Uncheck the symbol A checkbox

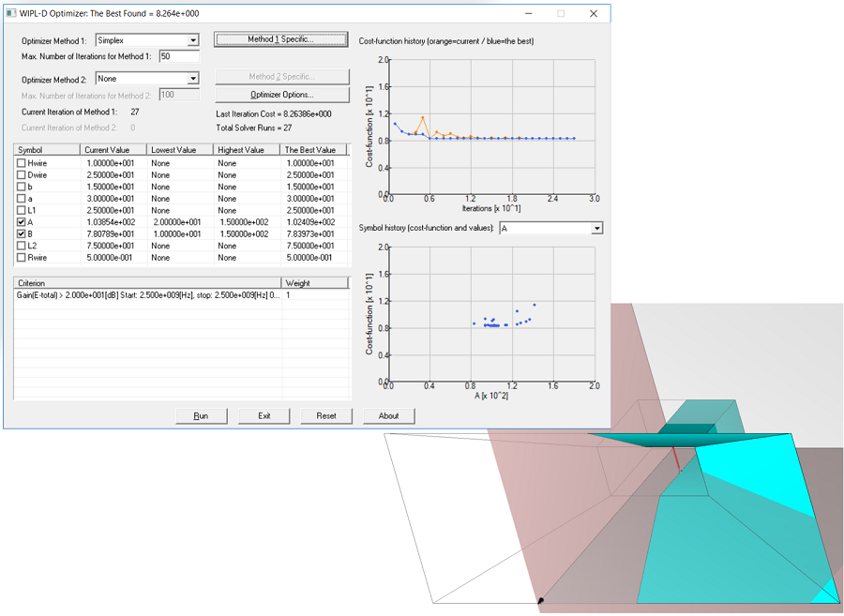[21, 221]
